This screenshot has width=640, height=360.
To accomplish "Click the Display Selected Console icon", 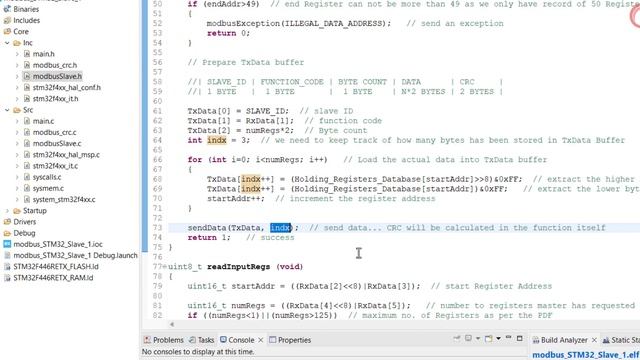I will coord(469,338).
